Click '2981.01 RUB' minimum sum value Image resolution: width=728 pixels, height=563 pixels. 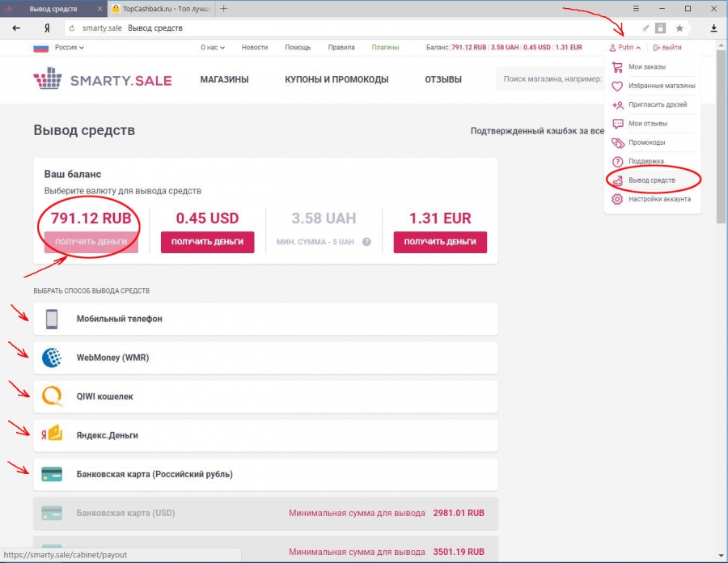coord(459,513)
